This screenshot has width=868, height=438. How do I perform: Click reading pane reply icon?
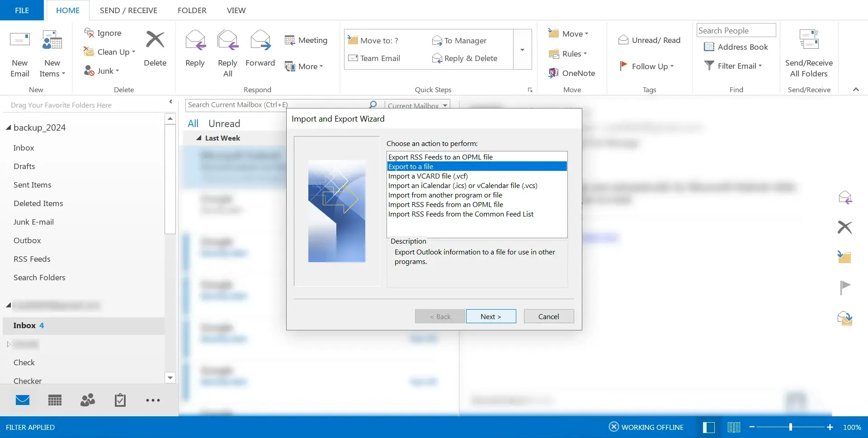(x=845, y=198)
